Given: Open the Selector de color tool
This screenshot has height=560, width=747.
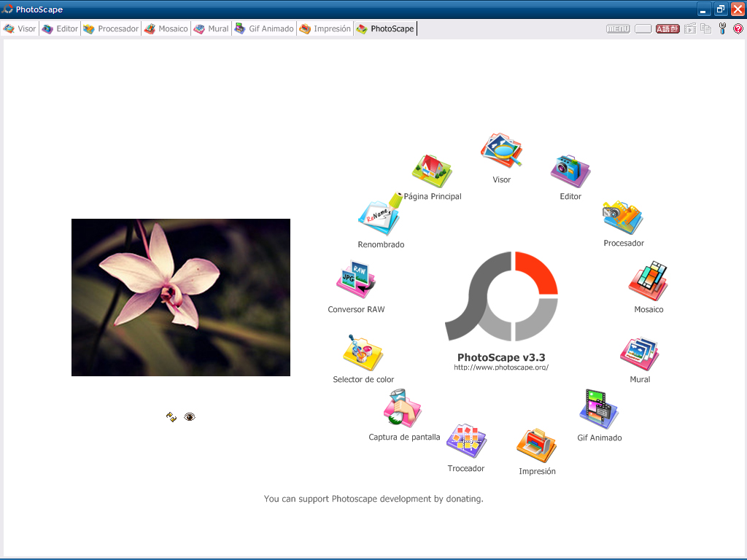Looking at the screenshot, I should [363, 353].
